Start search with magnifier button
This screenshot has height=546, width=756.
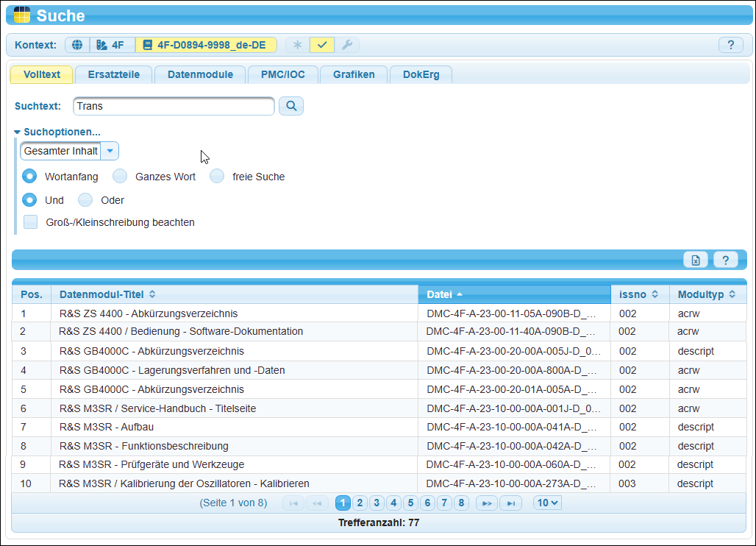[x=291, y=106]
